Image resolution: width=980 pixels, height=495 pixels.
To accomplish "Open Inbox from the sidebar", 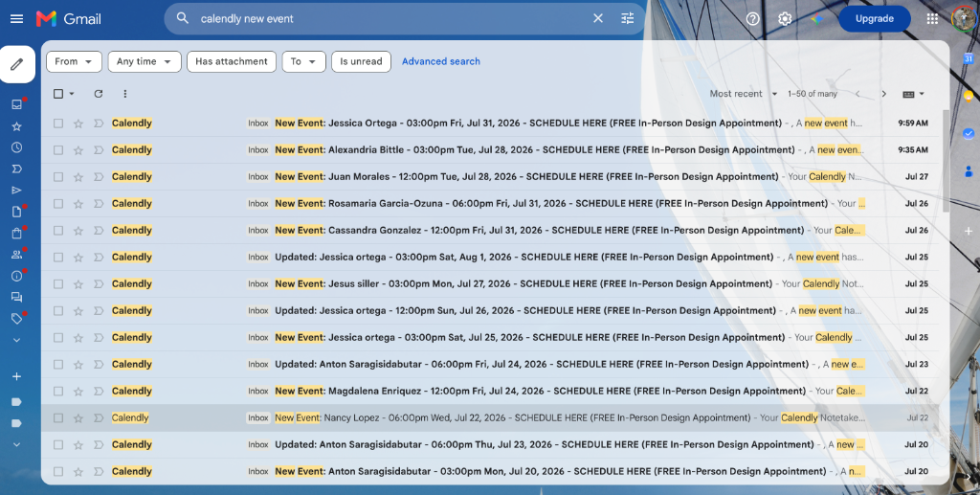I will 17,104.
